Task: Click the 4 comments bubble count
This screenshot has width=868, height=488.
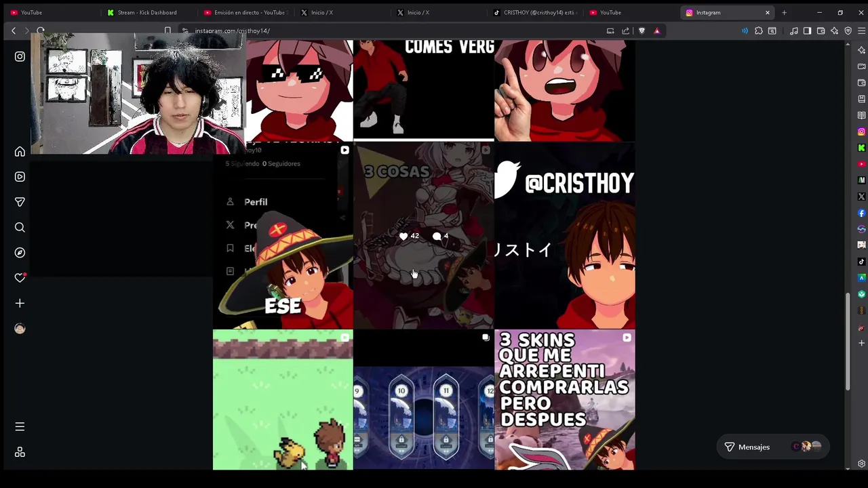Action: point(441,236)
